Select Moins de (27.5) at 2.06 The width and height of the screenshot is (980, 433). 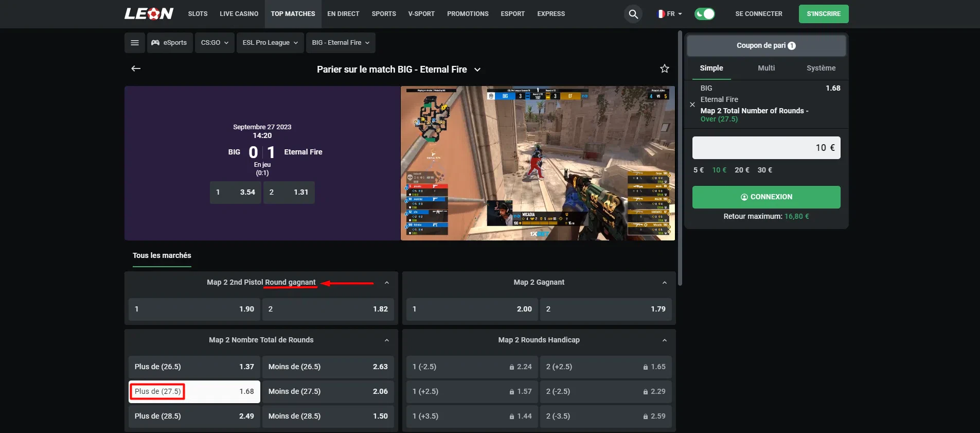click(x=328, y=391)
